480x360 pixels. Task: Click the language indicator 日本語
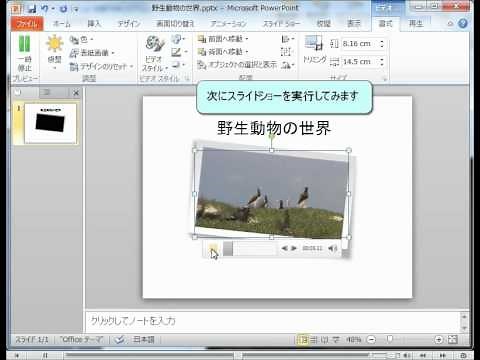tap(144, 339)
